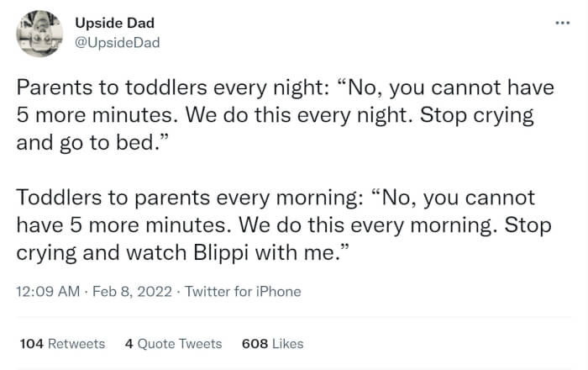This screenshot has height=370, width=588.
Task: Open the tweet's three-dot More menu
Action: point(561,22)
